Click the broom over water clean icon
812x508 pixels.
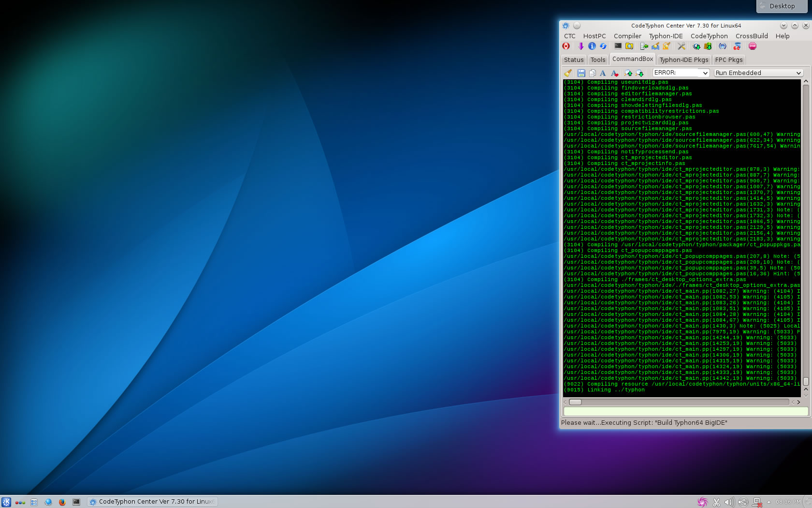655,46
